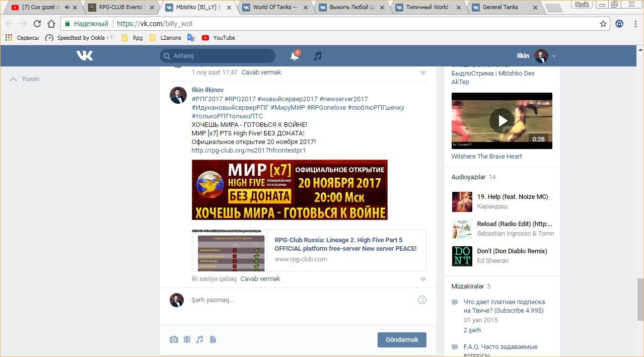This screenshot has height=357, width=644.
Task: Click Ilkin header profile avatar
Action: [x=541, y=56]
